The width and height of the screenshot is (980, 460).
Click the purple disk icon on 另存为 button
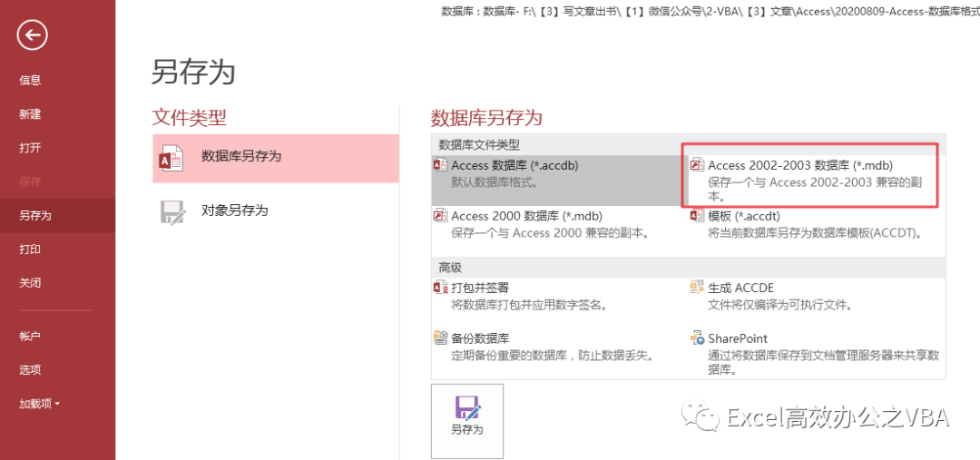[467, 407]
